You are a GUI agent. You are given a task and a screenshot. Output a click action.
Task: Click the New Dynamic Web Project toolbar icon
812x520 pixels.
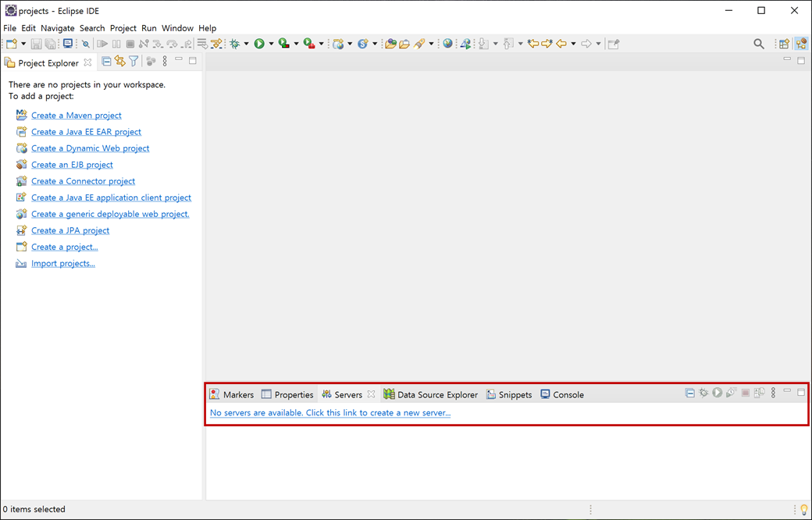pyautogui.click(x=338, y=44)
